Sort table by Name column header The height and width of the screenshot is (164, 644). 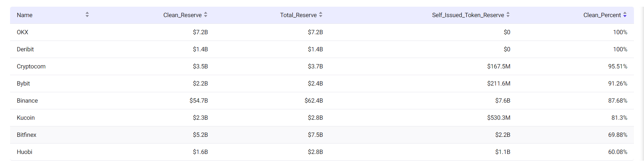pos(25,15)
